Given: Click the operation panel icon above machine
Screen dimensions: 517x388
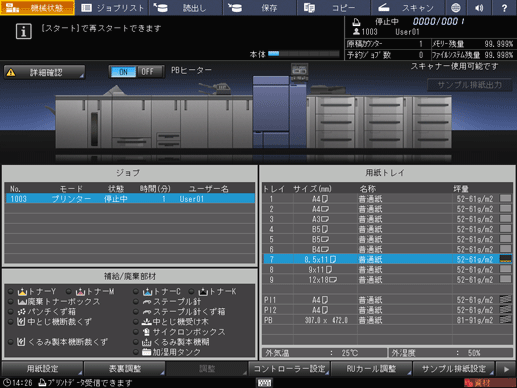Looking at the screenshot, I should click(299, 70).
